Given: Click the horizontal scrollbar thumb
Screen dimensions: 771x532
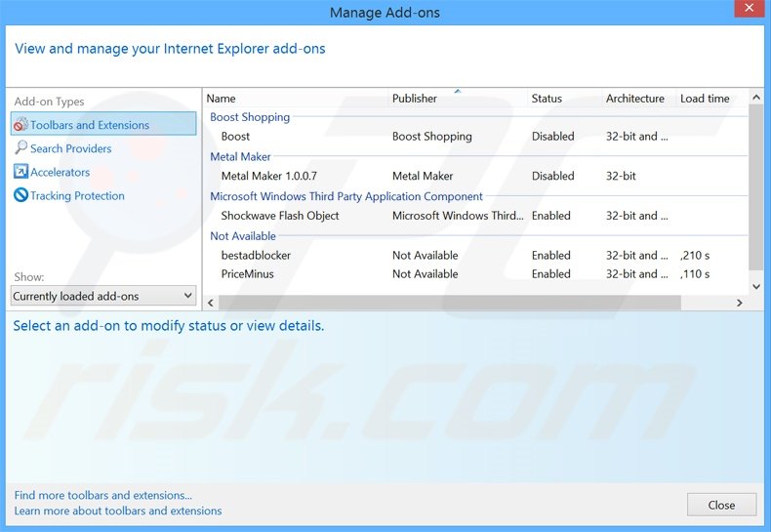Looking at the screenshot, I should (449, 303).
